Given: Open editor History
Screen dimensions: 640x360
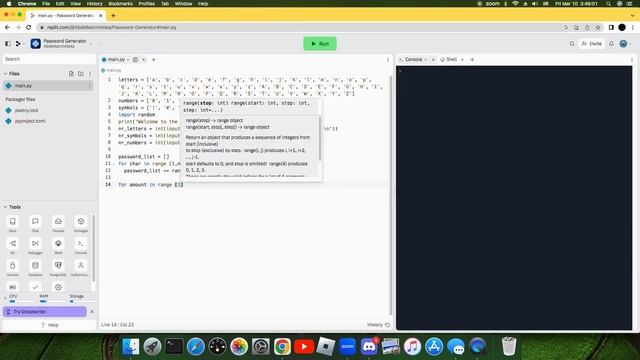Looking at the screenshot, I should pos(378,325).
